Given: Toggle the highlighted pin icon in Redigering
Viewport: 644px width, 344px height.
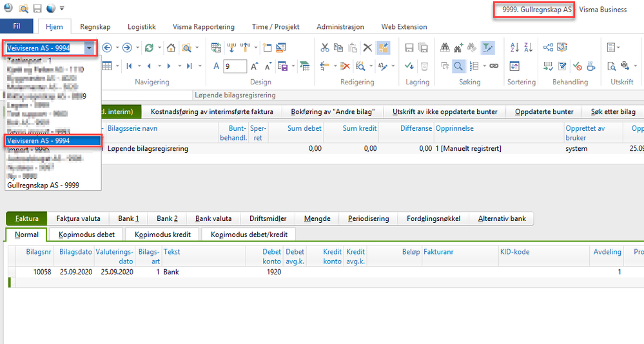Looking at the screenshot, I should coord(384,48).
